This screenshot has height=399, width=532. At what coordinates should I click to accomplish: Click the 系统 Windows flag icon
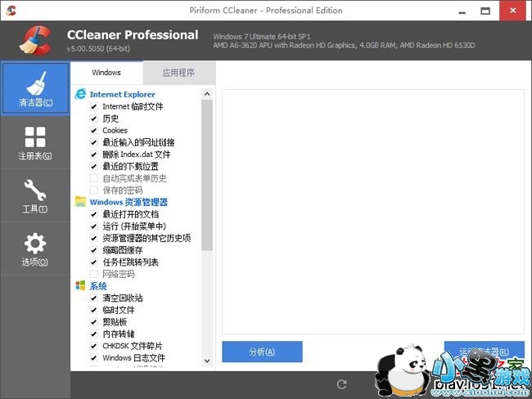80,286
